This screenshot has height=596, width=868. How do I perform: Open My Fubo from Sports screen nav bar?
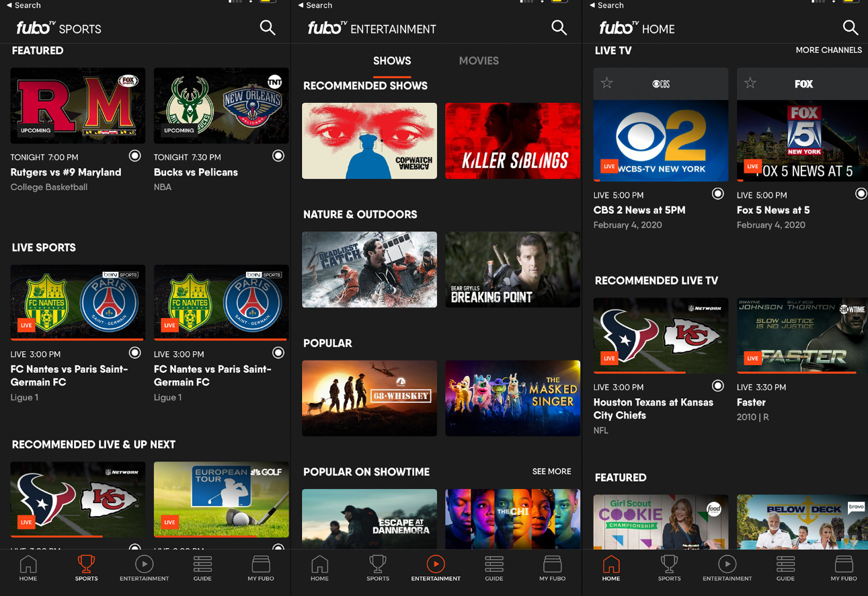[261, 568]
